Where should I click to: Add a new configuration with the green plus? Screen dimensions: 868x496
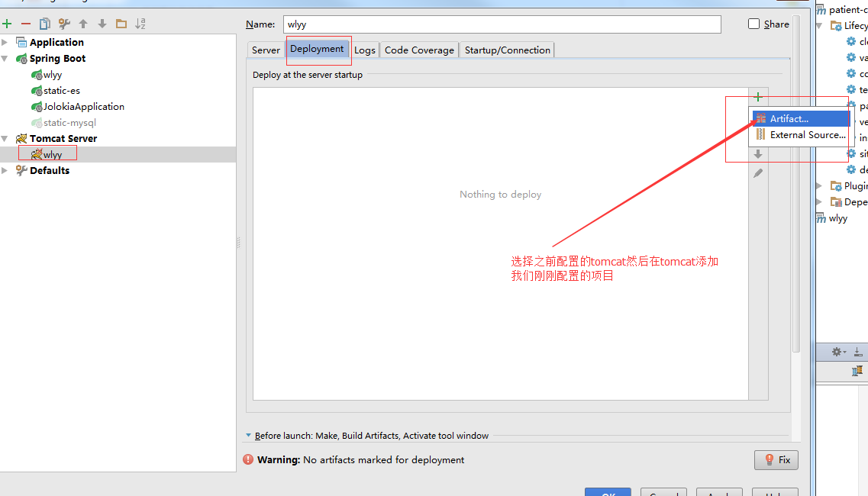click(7, 24)
